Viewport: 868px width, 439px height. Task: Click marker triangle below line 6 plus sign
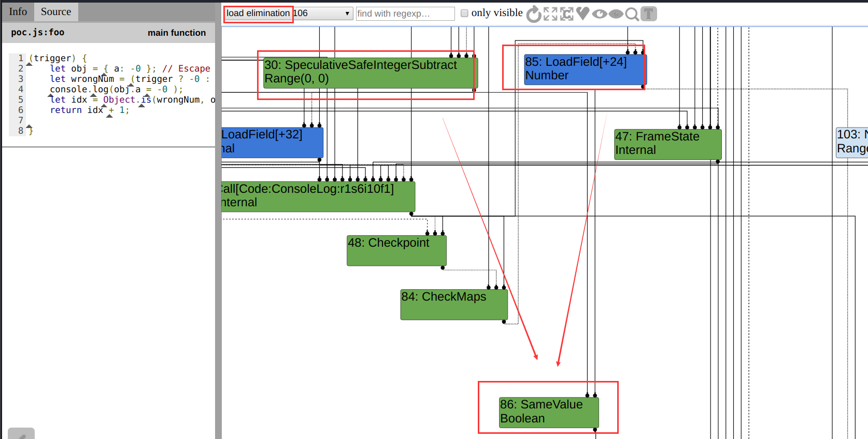(109, 116)
